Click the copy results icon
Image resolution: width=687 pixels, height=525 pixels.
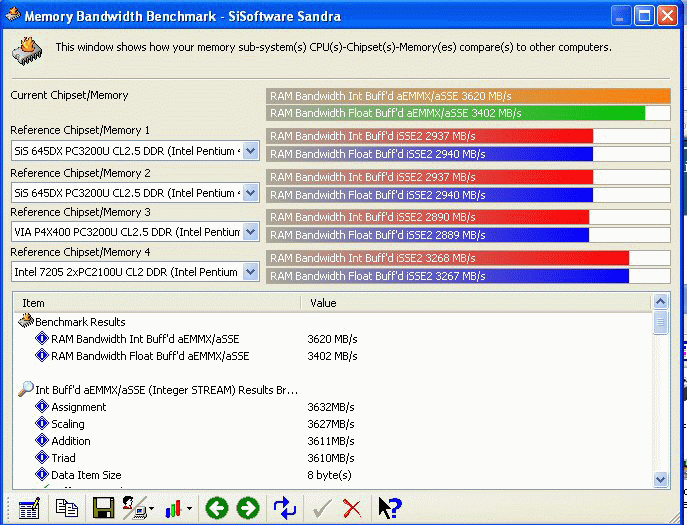(66, 508)
